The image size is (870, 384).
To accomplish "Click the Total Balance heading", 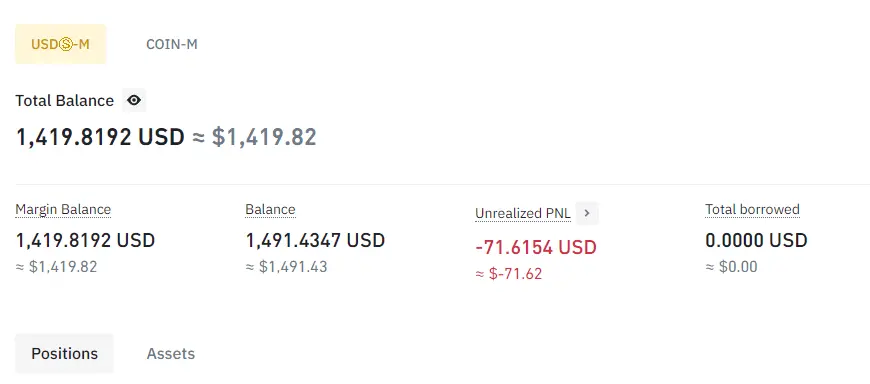I will [64, 100].
